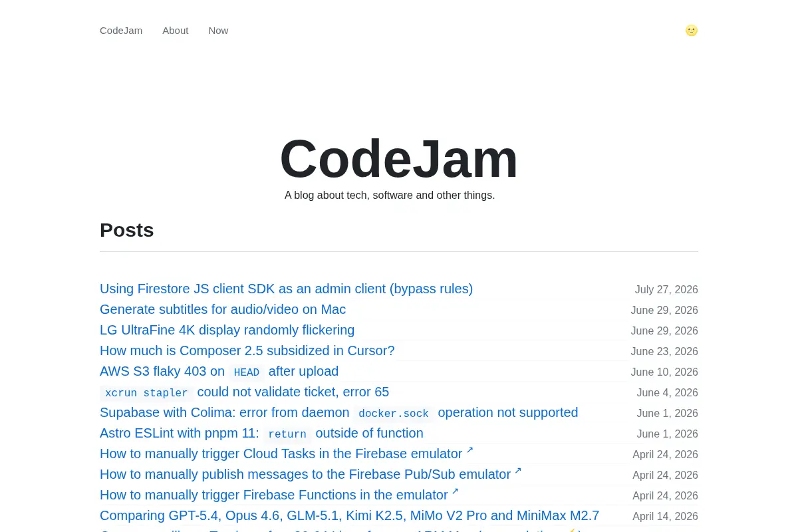This screenshot has height=532, width=798.
Task: Click the large CodeJam heading
Action: (399, 158)
